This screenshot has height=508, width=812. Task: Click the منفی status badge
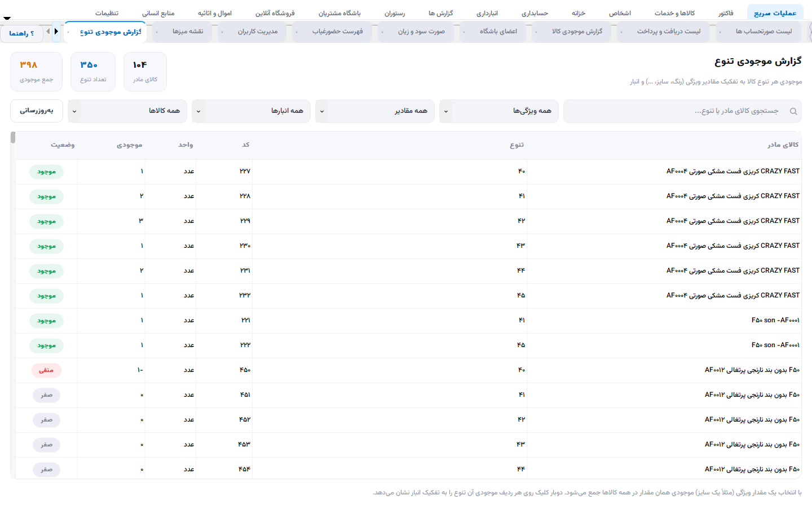point(46,370)
